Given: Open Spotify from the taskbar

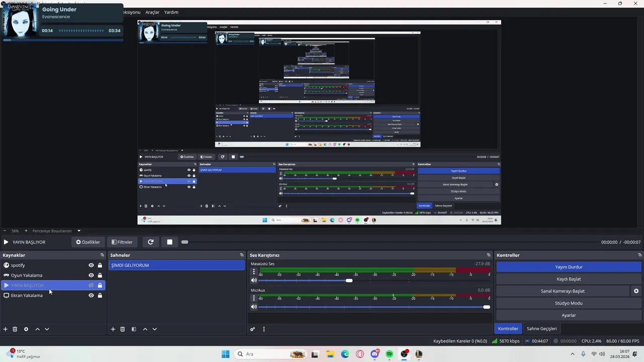Looking at the screenshot, I should (x=389, y=354).
